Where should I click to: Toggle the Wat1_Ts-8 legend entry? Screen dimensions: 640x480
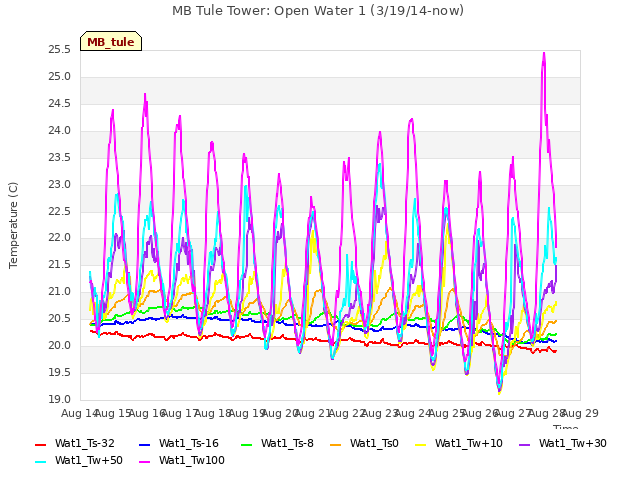pos(277,443)
